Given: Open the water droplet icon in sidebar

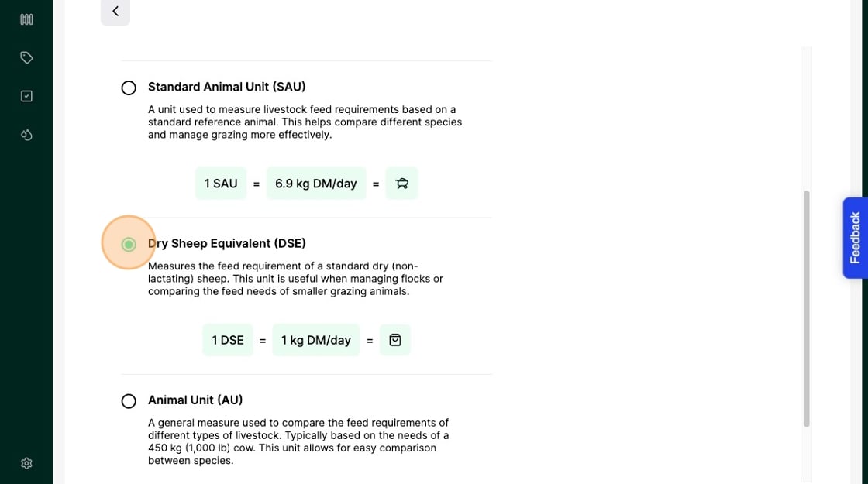Looking at the screenshot, I should point(26,135).
